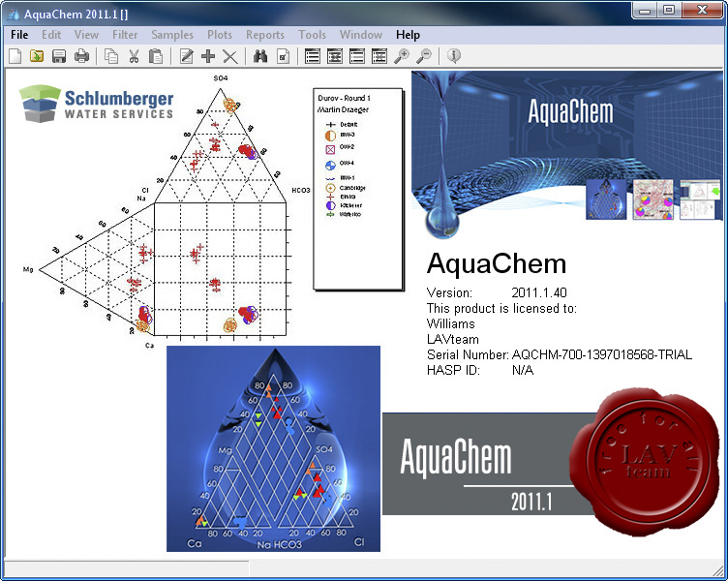Screen dimensions: 728x581
Task: Open the File menu
Action: (19, 35)
